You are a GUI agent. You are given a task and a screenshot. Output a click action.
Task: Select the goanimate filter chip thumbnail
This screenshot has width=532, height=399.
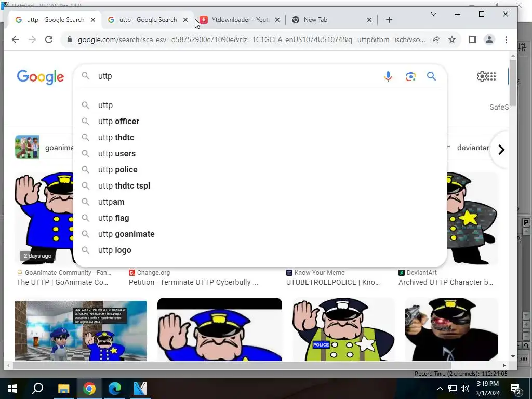pos(27,147)
